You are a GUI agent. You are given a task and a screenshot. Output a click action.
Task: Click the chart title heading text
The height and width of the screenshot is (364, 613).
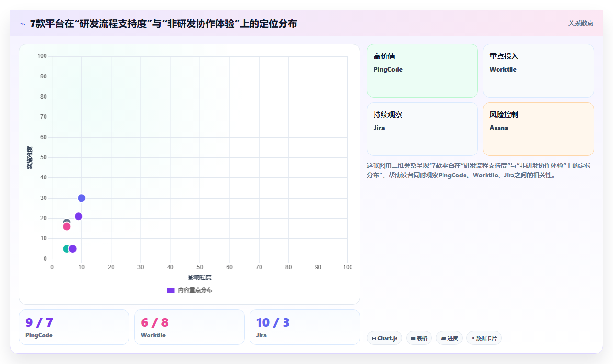[x=163, y=23]
